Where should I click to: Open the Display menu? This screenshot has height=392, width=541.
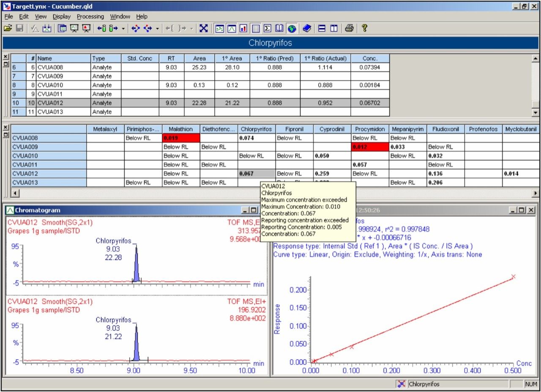(x=61, y=16)
